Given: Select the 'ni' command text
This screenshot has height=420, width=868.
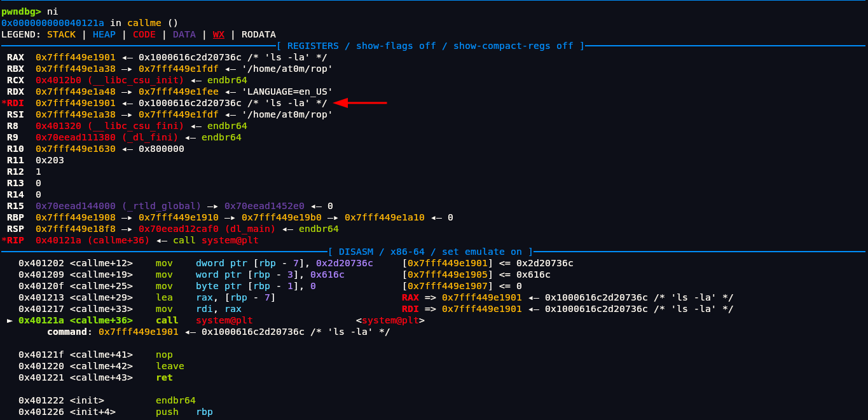Looking at the screenshot, I should 53,11.
